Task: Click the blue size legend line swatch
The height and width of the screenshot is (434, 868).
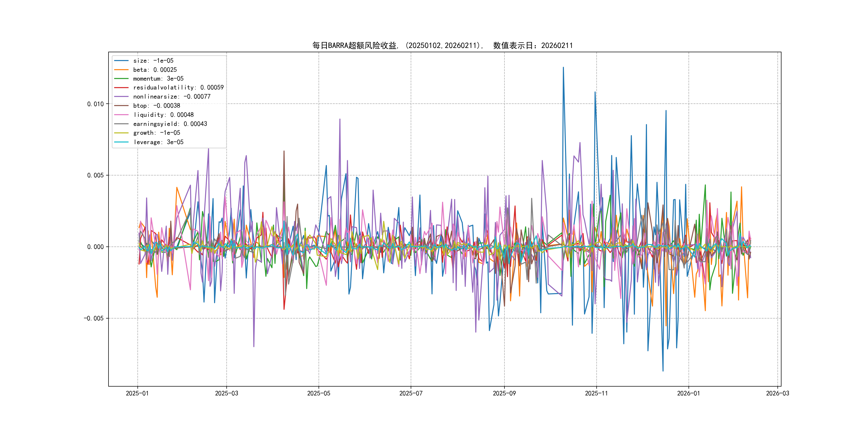Action: [x=121, y=61]
